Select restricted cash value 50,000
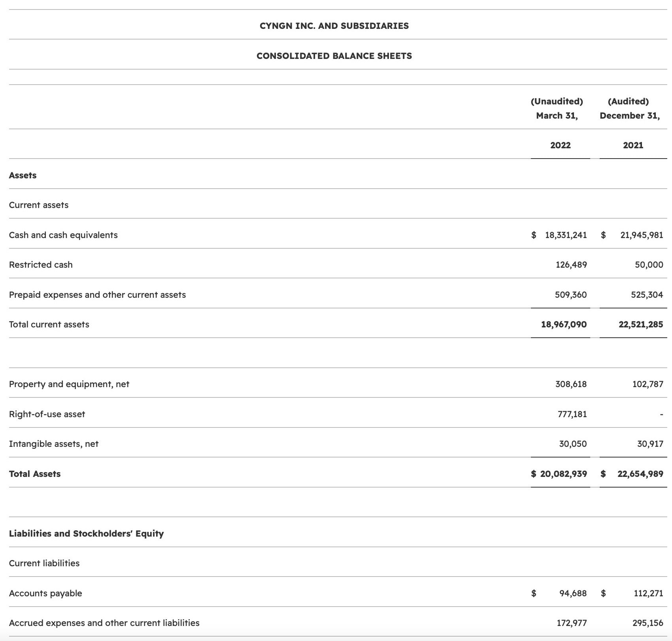 pyautogui.click(x=649, y=265)
